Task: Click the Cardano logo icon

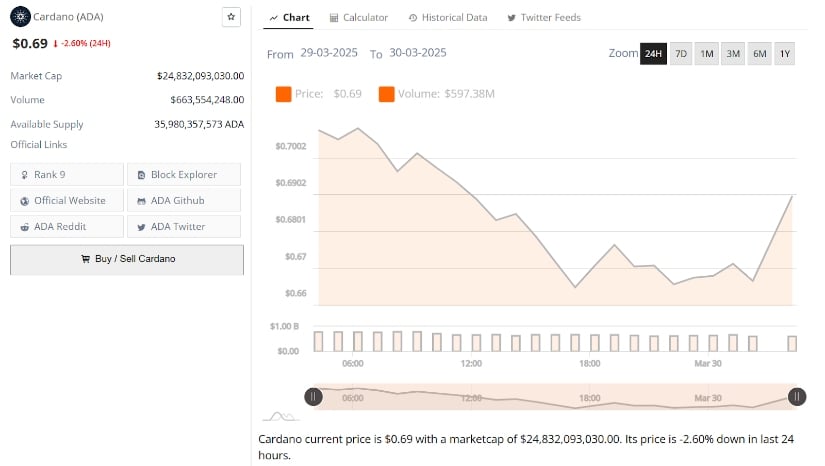Action: (x=20, y=17)
